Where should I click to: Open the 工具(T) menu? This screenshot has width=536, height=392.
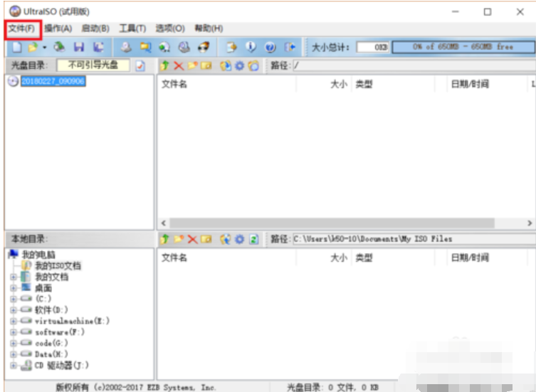[132, 28]
